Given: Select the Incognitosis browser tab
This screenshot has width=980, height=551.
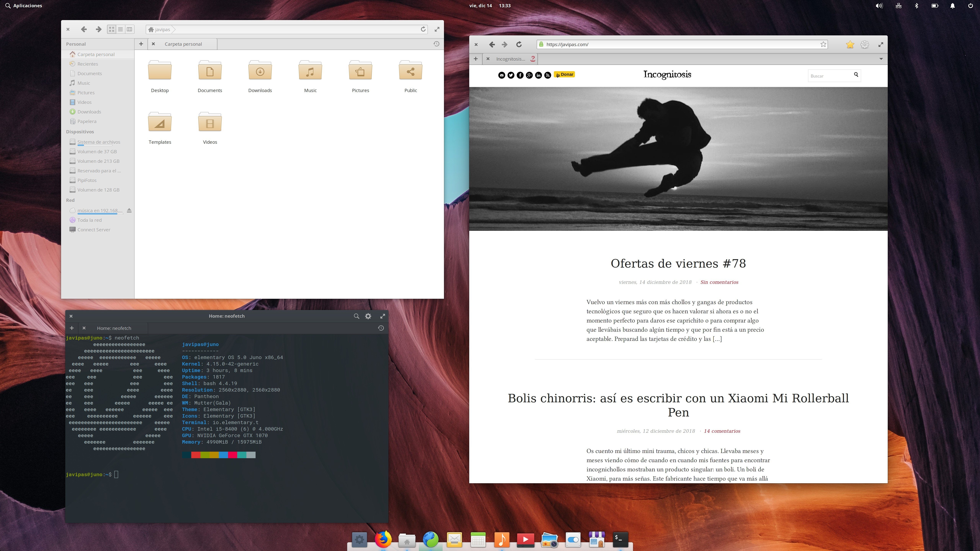Looking at the screenshot, I should click(510, 59).
